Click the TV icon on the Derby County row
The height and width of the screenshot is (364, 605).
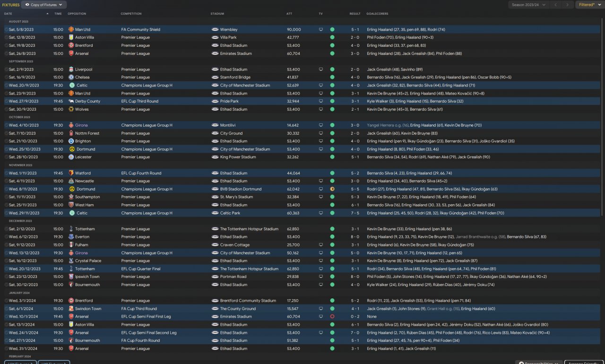pos(321,101)
